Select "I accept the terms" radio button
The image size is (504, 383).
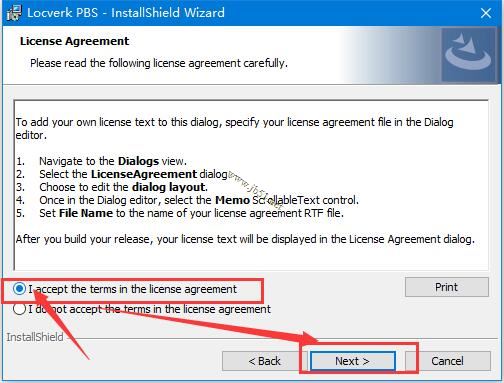(x=19, y=289)
